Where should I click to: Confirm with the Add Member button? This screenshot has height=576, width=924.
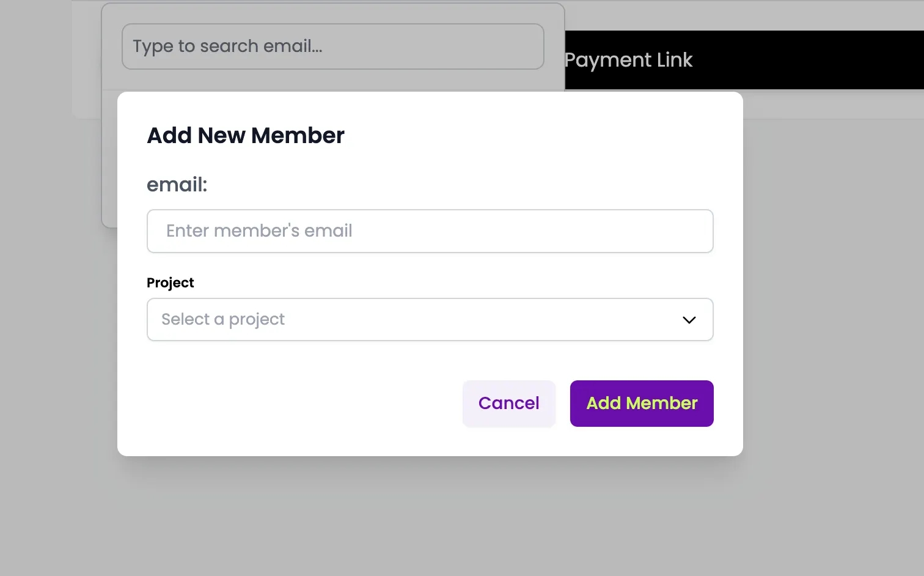(641, 404)
